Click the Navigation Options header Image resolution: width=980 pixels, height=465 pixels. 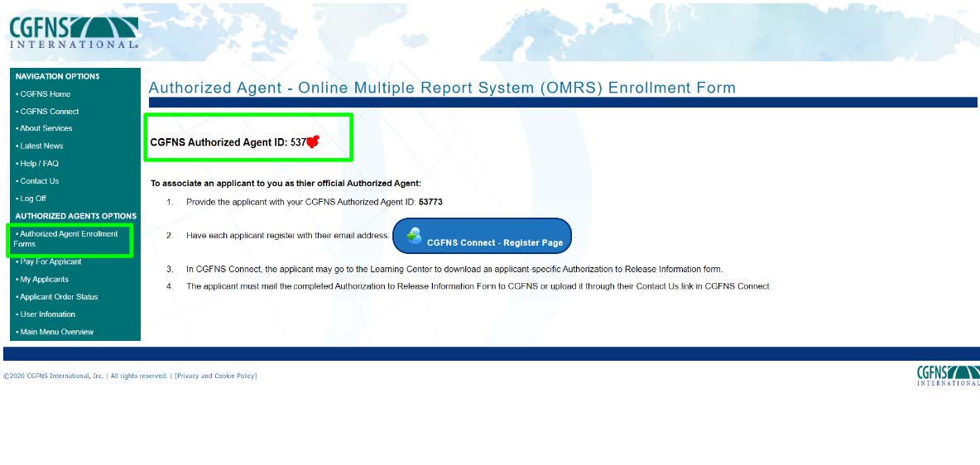[x=57, y=76]
